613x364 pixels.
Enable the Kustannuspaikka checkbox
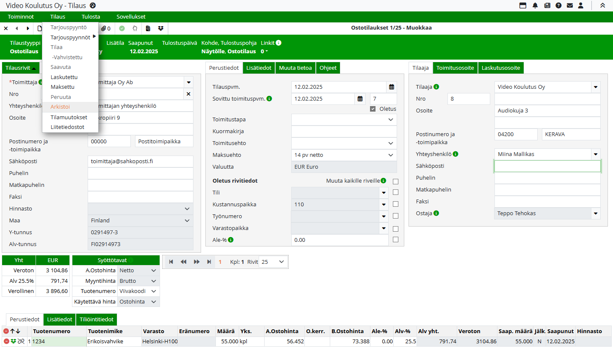(395, 204)
